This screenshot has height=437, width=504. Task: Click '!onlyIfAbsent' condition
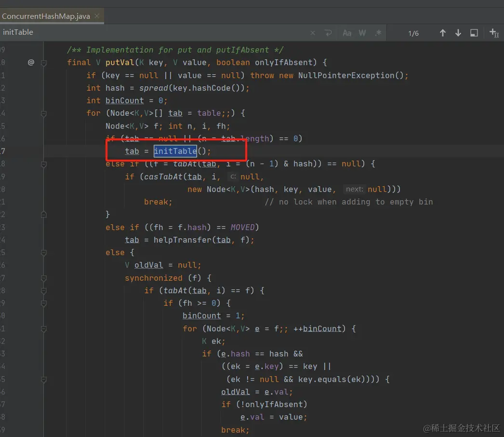click(272, 404)
